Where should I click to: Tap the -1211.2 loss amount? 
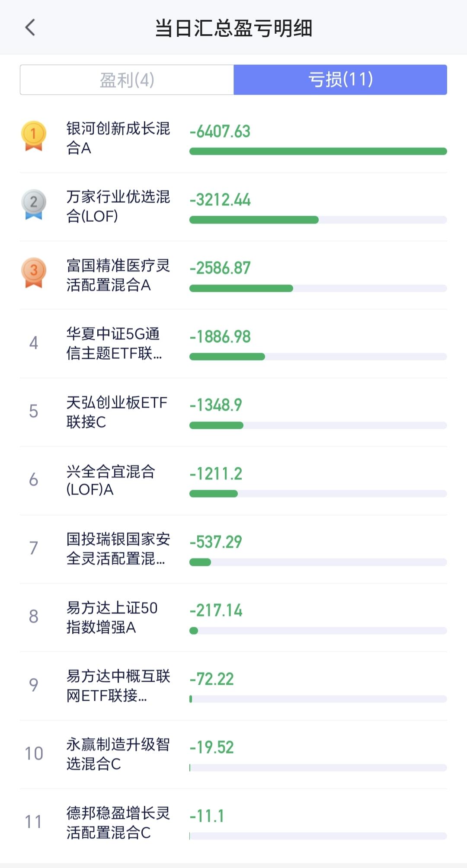[x=216, y=474]
